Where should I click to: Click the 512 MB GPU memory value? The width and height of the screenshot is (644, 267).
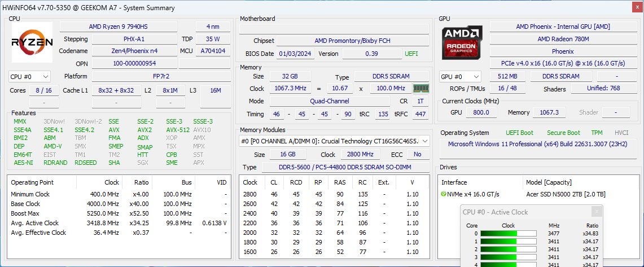pos(507,76)
